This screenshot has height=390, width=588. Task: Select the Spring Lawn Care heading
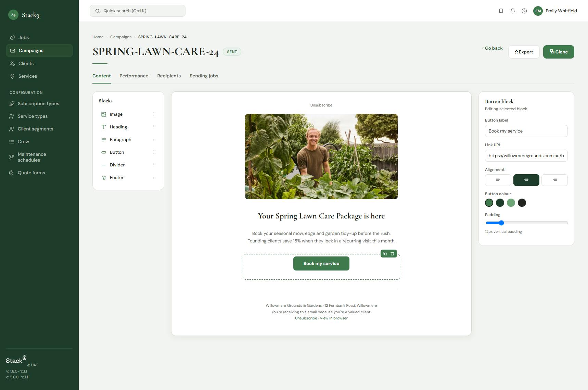click(x=321, y=216)
